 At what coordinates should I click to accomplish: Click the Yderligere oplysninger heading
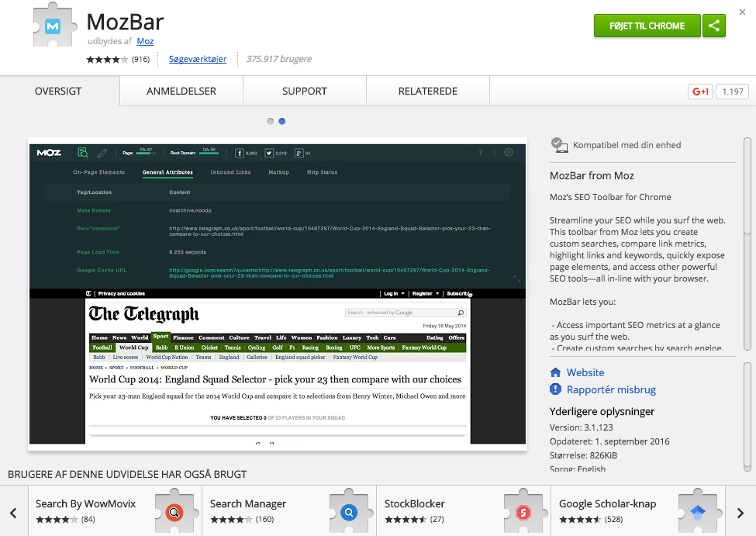tap(602, 412)
